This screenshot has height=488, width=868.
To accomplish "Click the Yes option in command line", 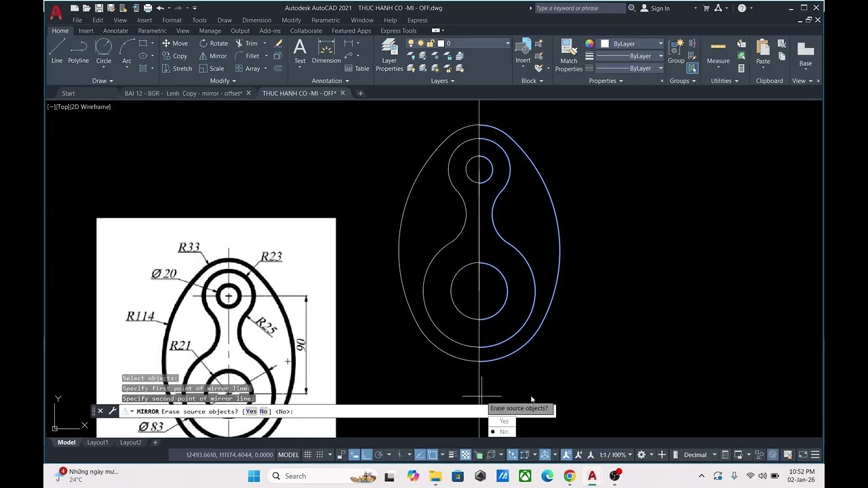I will click(251, 411).
